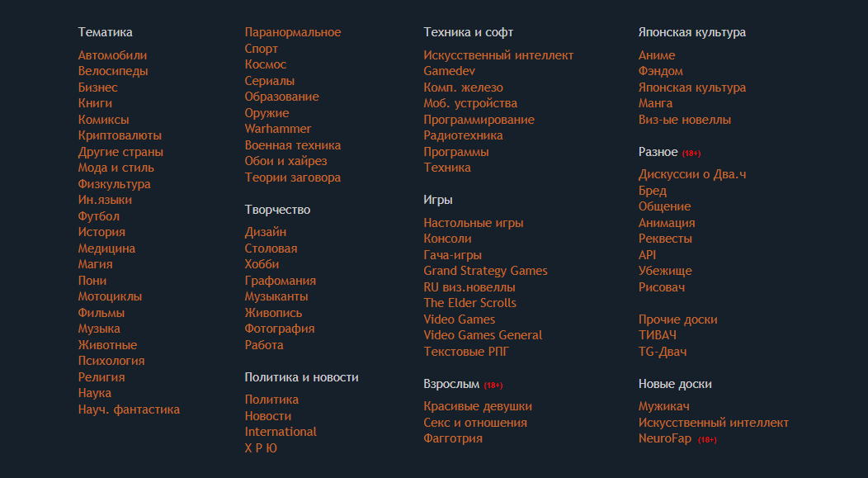Screen dimensions: 868x478
Task: Go to The Elder Scrolls board
Action: pyautogui.click(x=470, y=304)
